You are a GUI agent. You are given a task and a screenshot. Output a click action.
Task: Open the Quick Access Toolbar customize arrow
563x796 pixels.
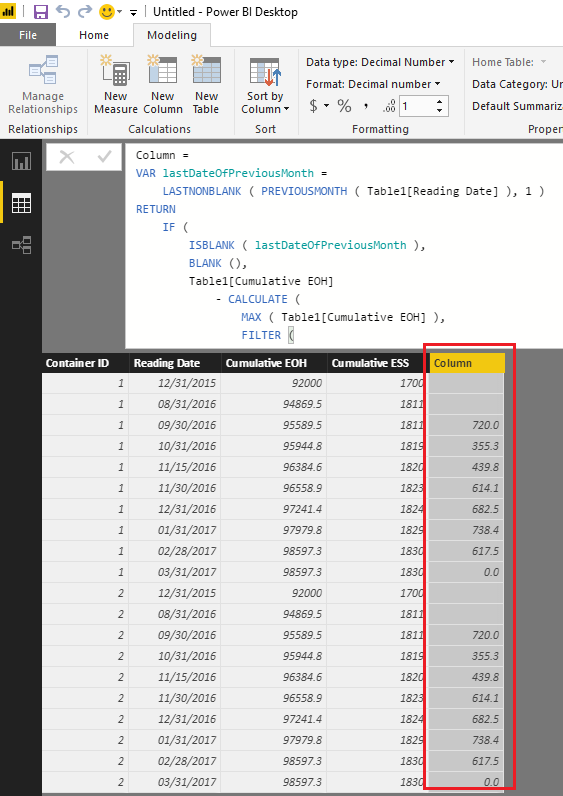[134, 13]
